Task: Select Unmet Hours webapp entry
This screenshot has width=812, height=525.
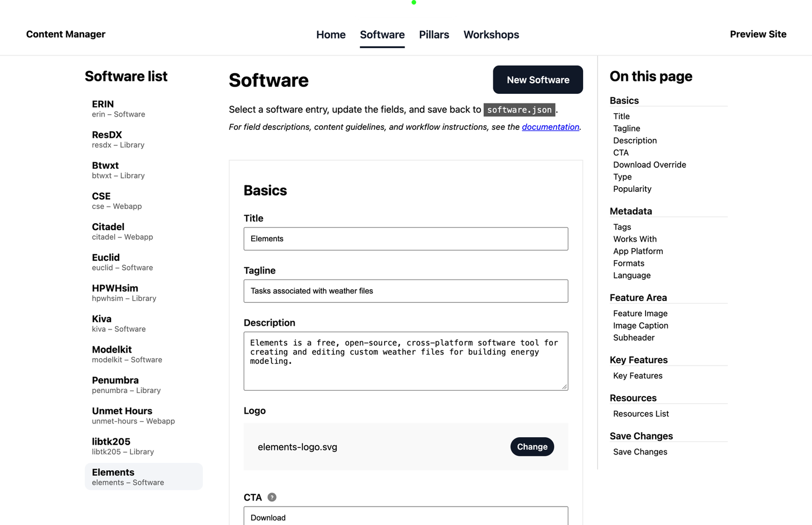Action: tap(144, 415)
